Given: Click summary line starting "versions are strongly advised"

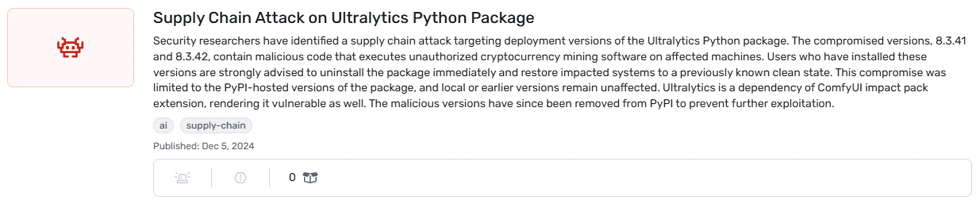Looking at the screenshot, I should point(549,72).
